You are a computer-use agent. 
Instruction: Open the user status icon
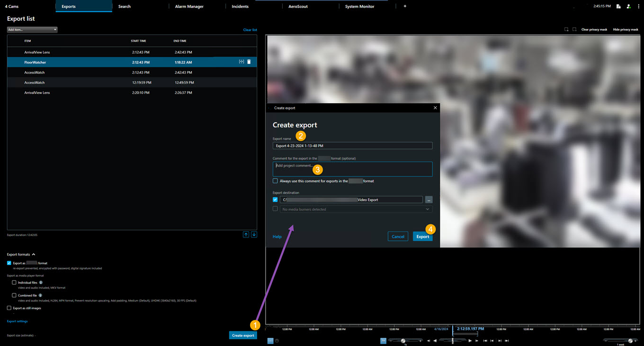628,7
